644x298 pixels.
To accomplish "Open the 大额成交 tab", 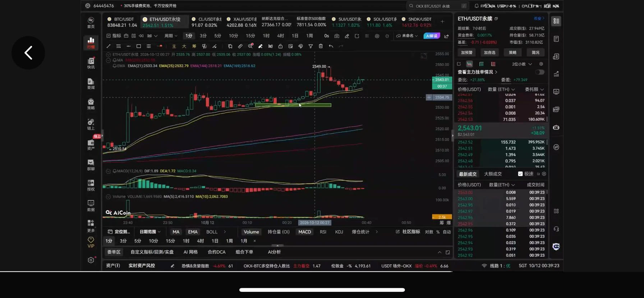I will tap(493, 174).
